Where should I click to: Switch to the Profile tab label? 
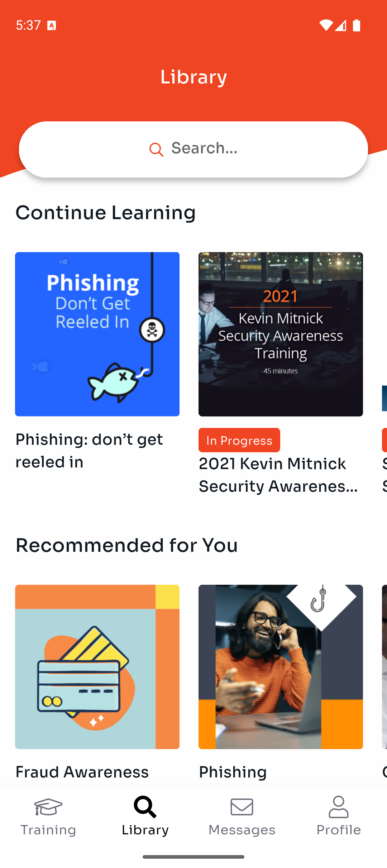tap(339, 830)
